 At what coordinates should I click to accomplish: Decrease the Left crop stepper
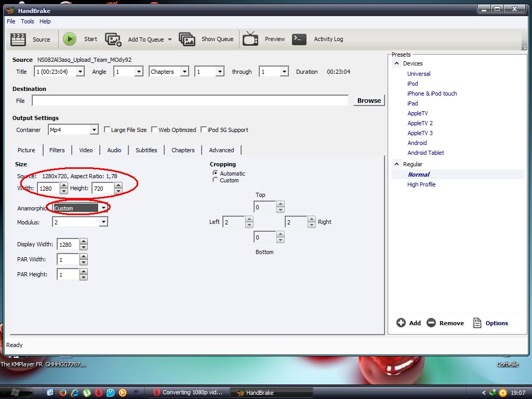click(x=249, y=224)
